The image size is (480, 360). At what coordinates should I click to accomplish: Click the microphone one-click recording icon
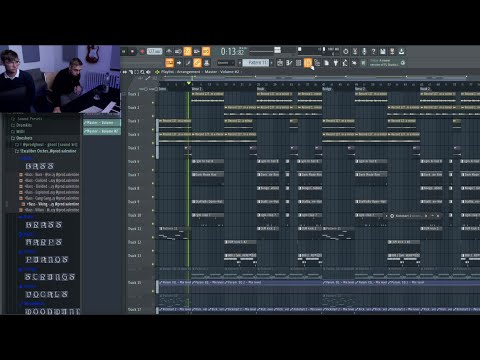[x=364, y=51]
